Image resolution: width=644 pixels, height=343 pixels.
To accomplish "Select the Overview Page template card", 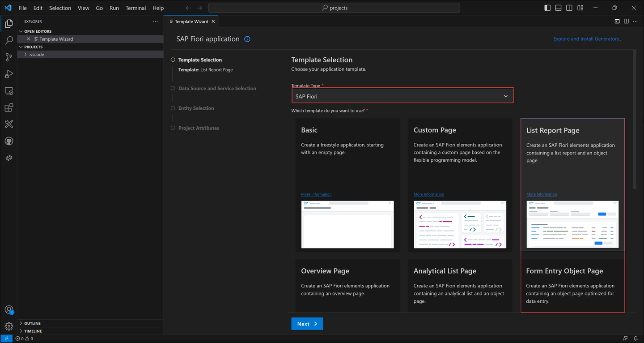I will (x=347, y=285).
